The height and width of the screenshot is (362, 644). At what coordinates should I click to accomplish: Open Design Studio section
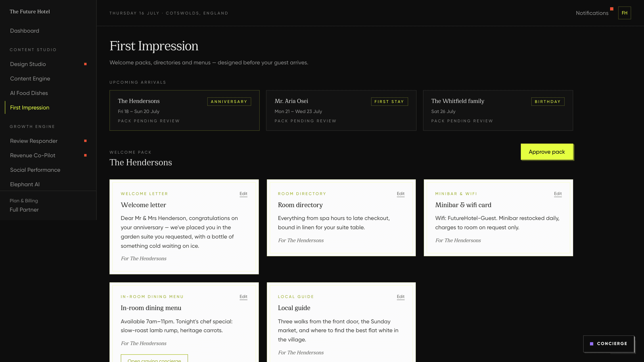point(28,64)
